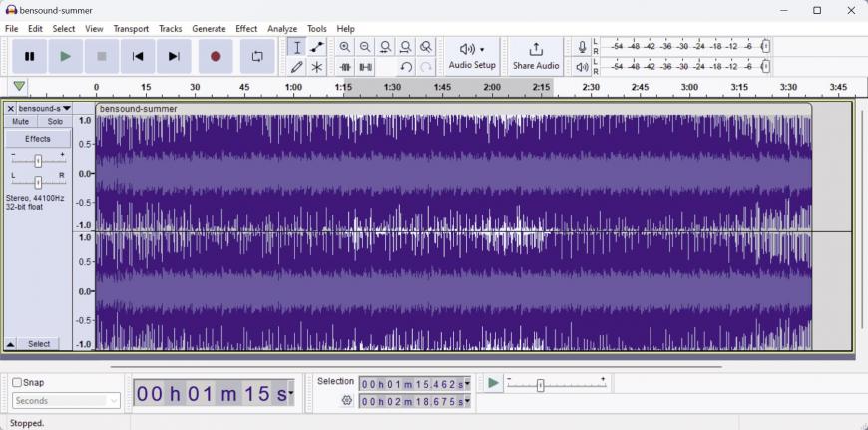Adjust the playback speed slider
This screenshot has width=868, height=430.
(x=541, y=386)
